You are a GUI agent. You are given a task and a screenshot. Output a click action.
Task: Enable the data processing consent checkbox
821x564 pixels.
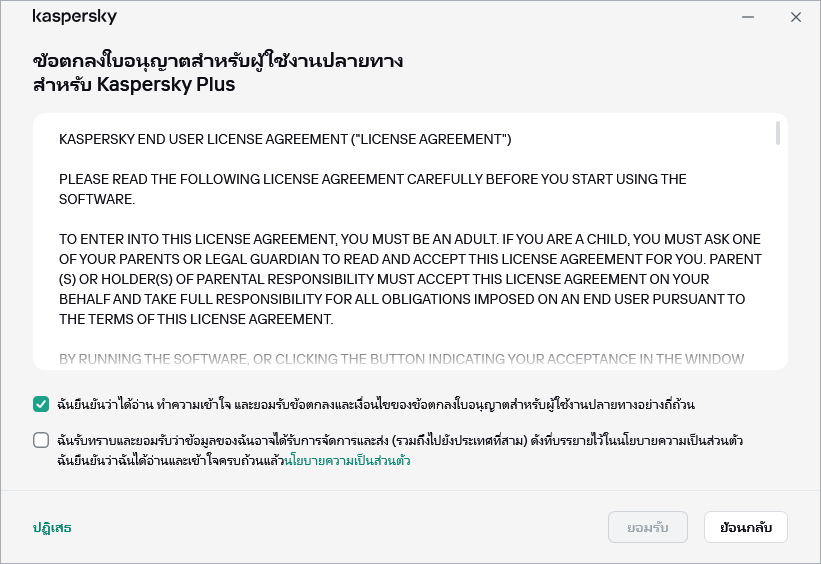[41, 440]
